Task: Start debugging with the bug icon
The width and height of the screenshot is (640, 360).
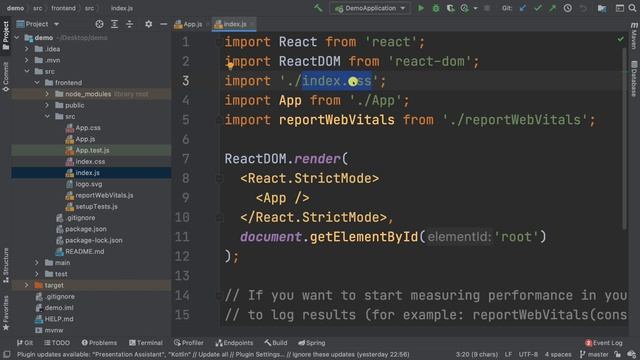Action: pos(436,8)
